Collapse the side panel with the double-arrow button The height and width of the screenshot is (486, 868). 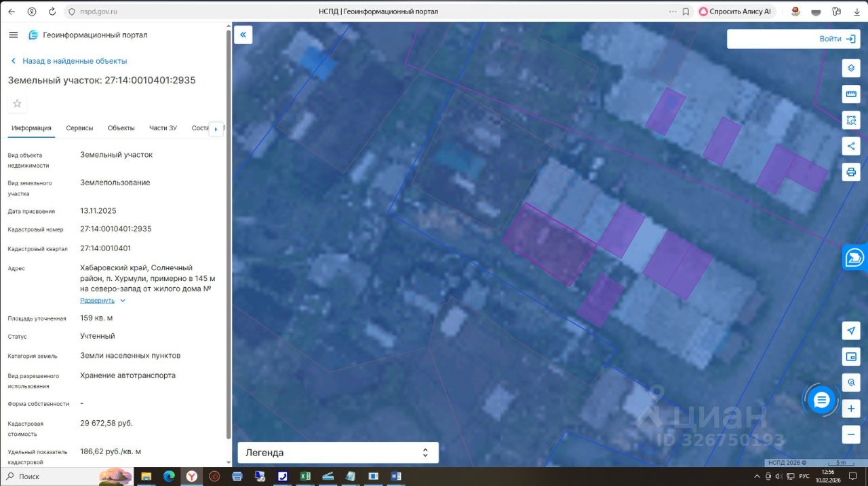tap(243, 35)
